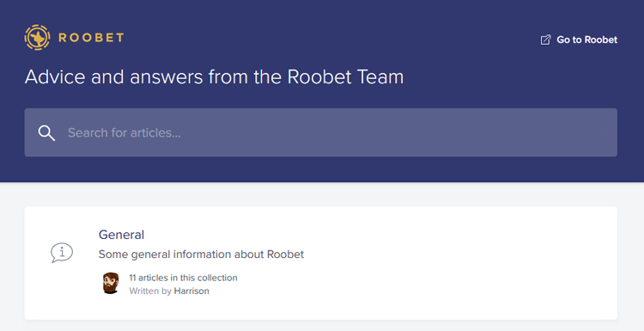Image resolution: width=644 pixels, height=331 pixels.
Task: Click the 'Advice and answers from the Roobet Team' heading
Action: pos(214,77)
